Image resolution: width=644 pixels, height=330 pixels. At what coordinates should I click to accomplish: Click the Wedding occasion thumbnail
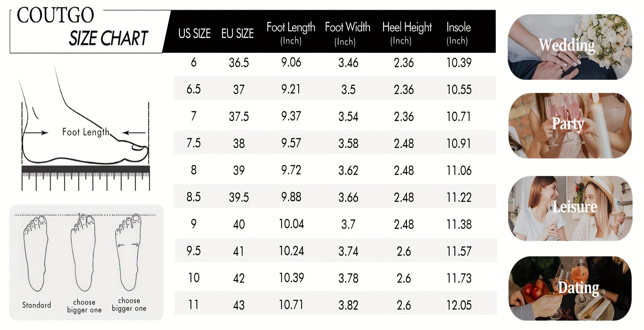click(x=570, y=47)
